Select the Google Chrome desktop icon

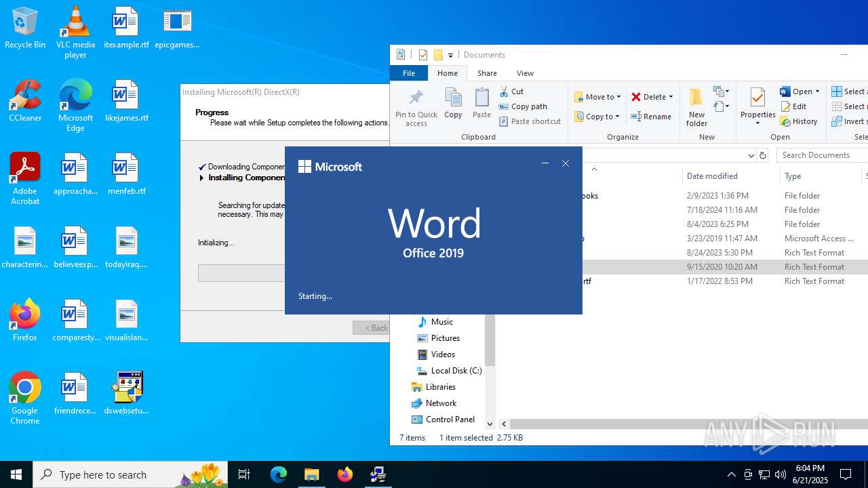click(25, 399)
